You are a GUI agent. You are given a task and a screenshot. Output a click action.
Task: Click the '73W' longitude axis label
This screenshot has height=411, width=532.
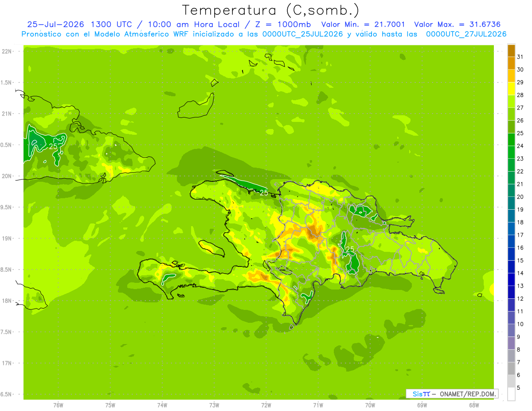pos(214,405)
